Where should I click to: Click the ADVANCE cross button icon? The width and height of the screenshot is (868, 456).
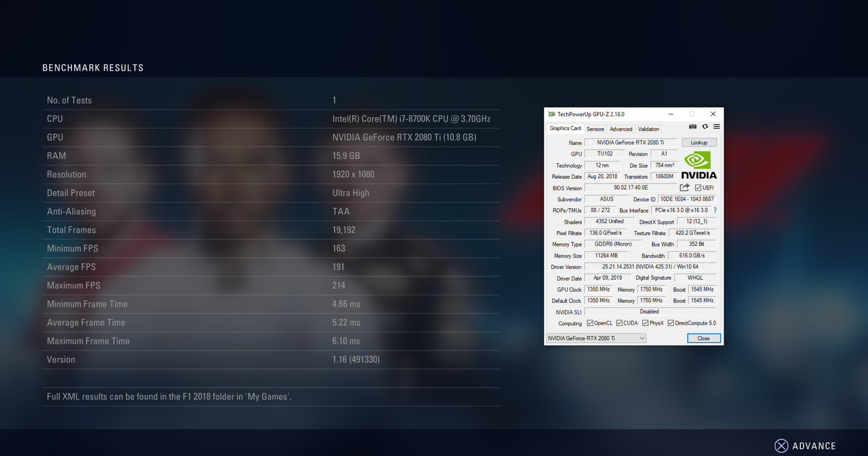pyautogui.click(x=781, y=446)
